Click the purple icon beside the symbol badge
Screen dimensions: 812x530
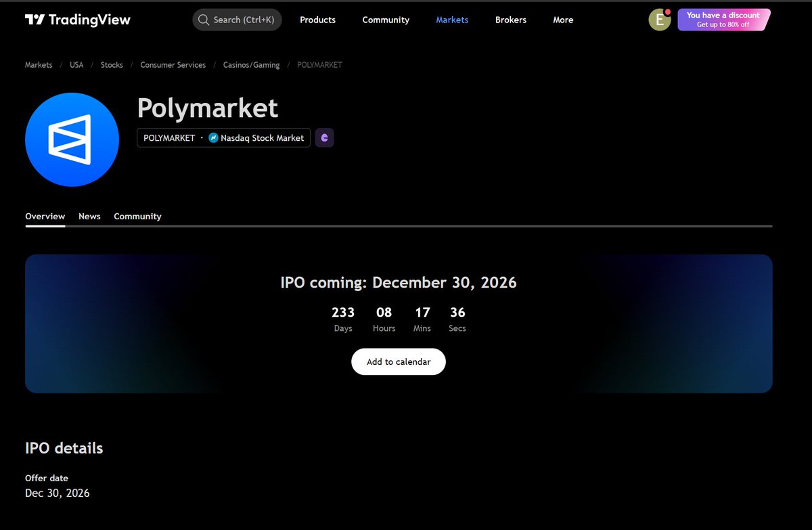[x=324, y=137]
